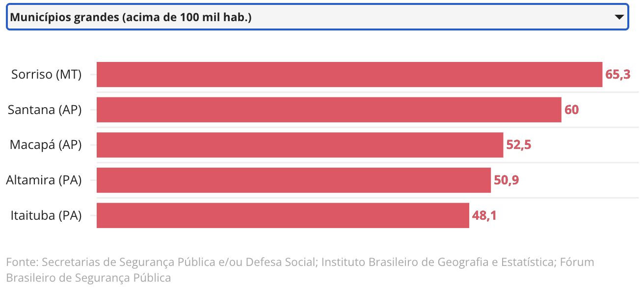The height and width of the screenshot is (292, 644).
Task: Click the Sorriso (MT) bar
Action: coord(349,75)
